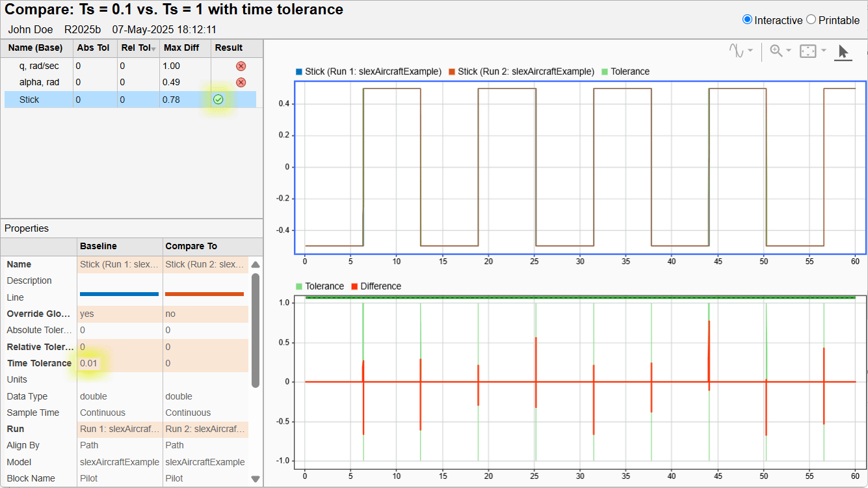Click the red failure icon for alpha, rad
This screenshot has width=868, height=488.
pyautogui.click(x=240, y=82)
